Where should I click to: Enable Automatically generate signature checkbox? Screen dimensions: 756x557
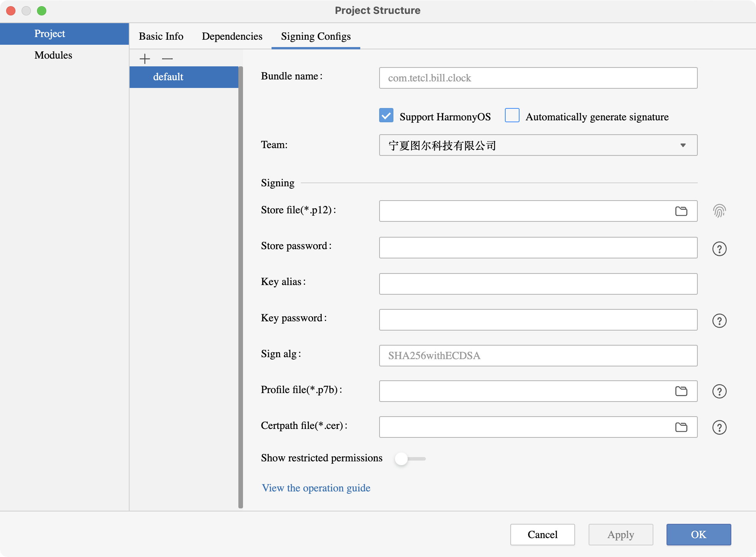click(x=512, y=116)
